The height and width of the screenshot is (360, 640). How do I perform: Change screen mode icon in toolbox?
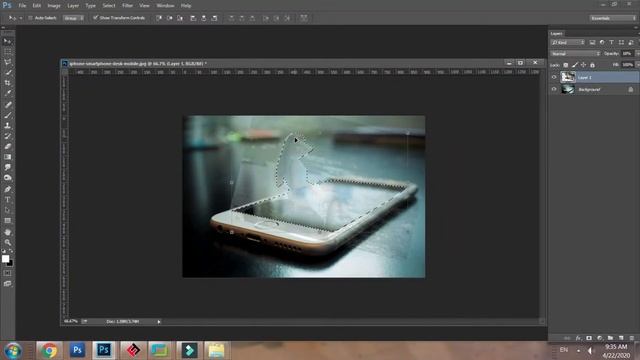point(7,284)
